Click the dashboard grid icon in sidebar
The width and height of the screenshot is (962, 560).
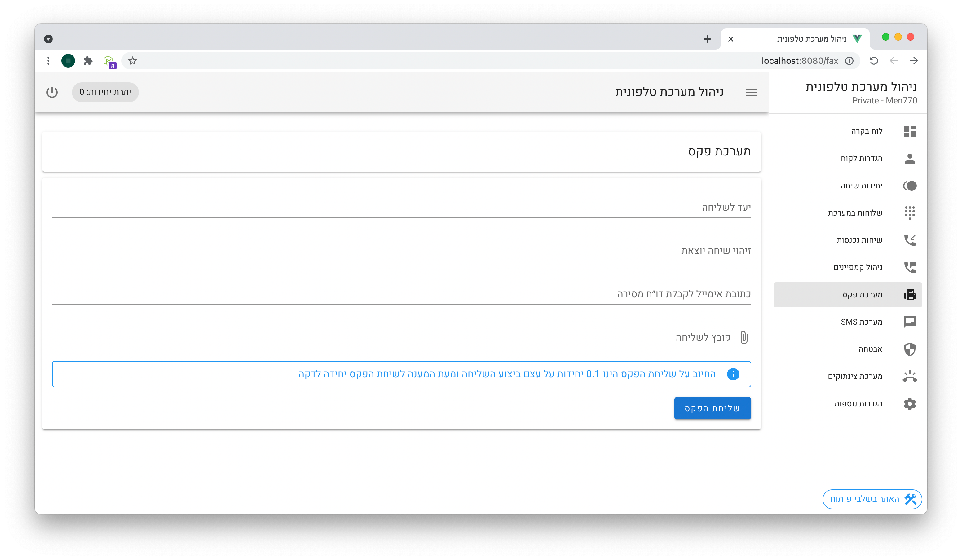pyautogui.click(x=909, y=131)
